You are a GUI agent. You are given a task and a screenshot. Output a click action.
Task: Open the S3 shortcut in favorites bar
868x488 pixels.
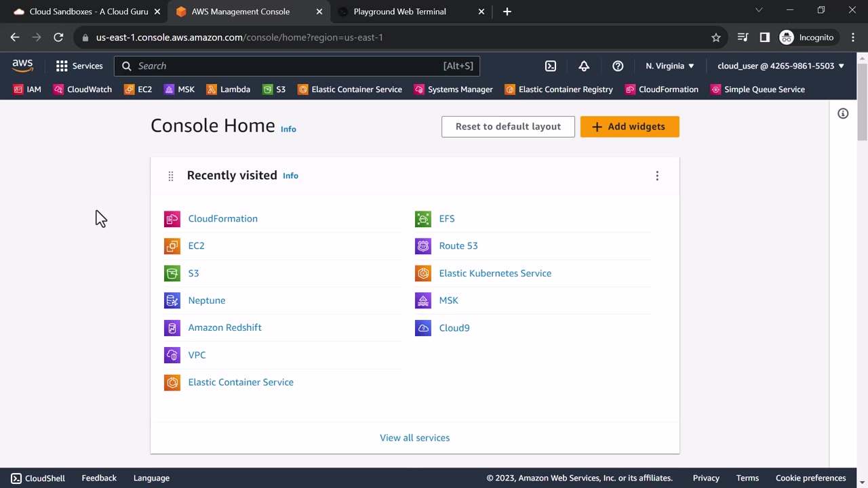(x=274, y=89)
